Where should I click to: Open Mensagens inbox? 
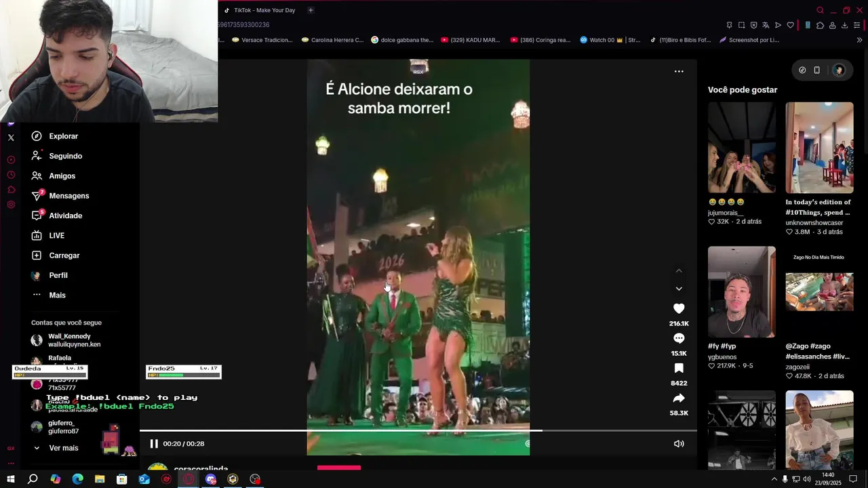click(60, 196)
